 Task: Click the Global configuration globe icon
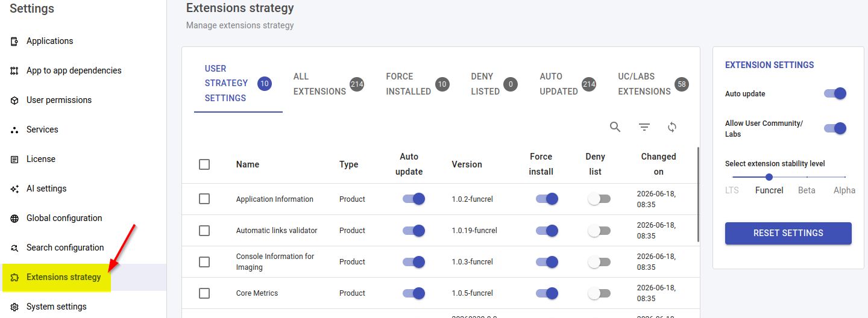point(14,218)
